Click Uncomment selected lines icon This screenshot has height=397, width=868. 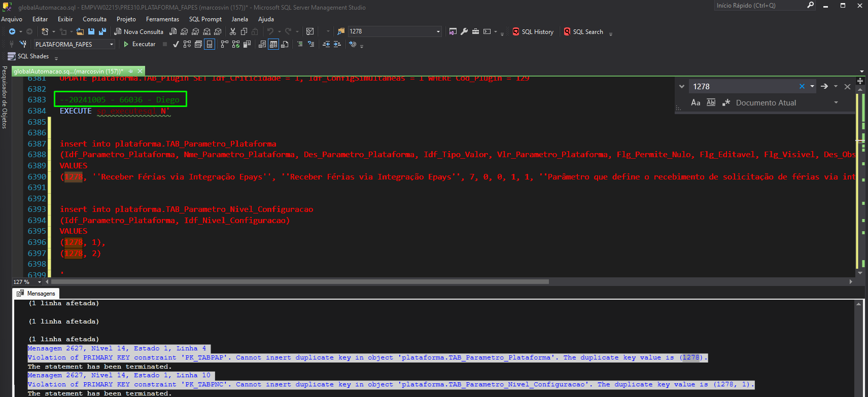click(x=311, y=44)
